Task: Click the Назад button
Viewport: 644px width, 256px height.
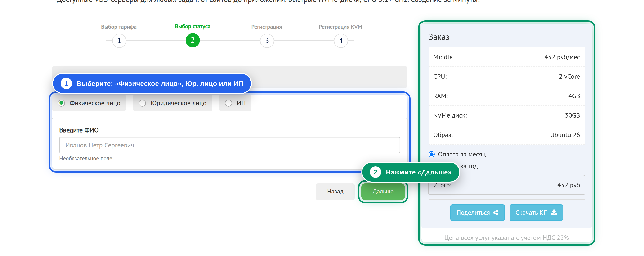Action: (335, 192)
